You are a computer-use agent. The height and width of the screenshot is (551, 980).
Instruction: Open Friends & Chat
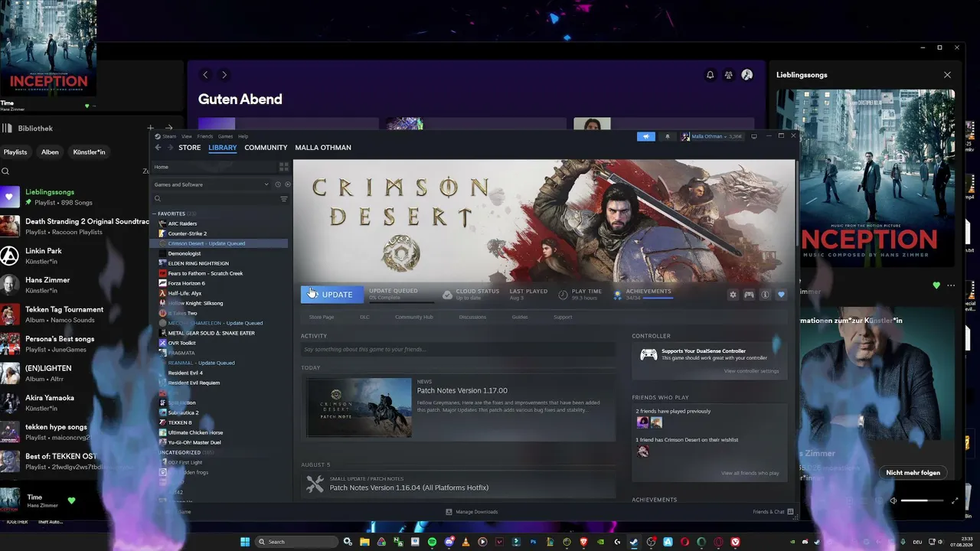pyautogui.click(x=773, y=511)
